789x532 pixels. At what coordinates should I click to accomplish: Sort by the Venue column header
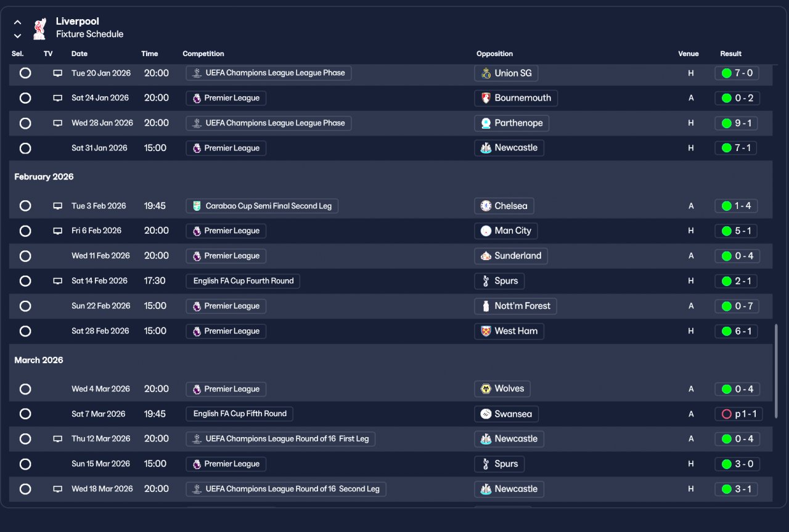click(x=689, y=54)
